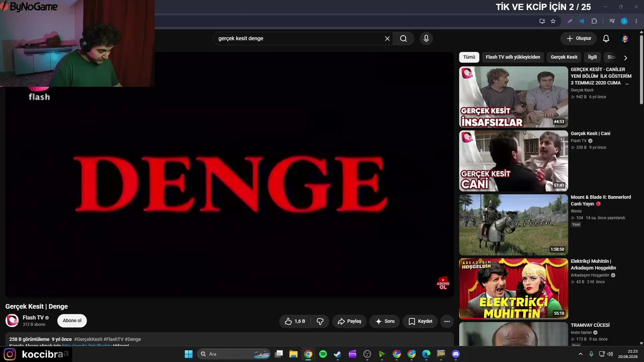Open Chrome media controls icon

click(612, 21)
